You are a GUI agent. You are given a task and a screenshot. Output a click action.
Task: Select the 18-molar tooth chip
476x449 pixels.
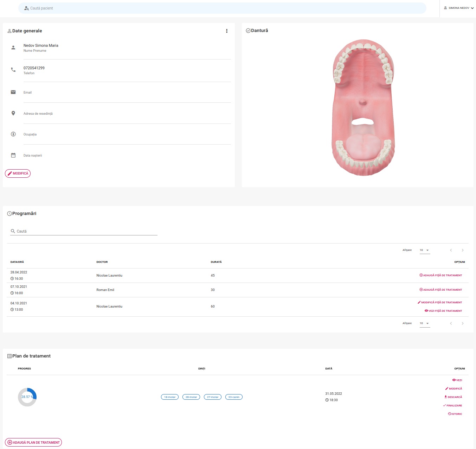tap(170, 397)
